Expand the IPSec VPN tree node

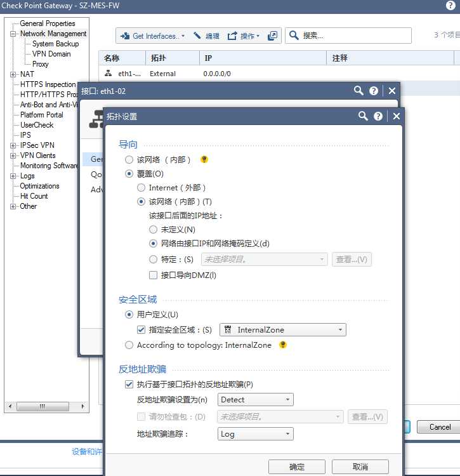pyautogui.click(x=13, y=145)
